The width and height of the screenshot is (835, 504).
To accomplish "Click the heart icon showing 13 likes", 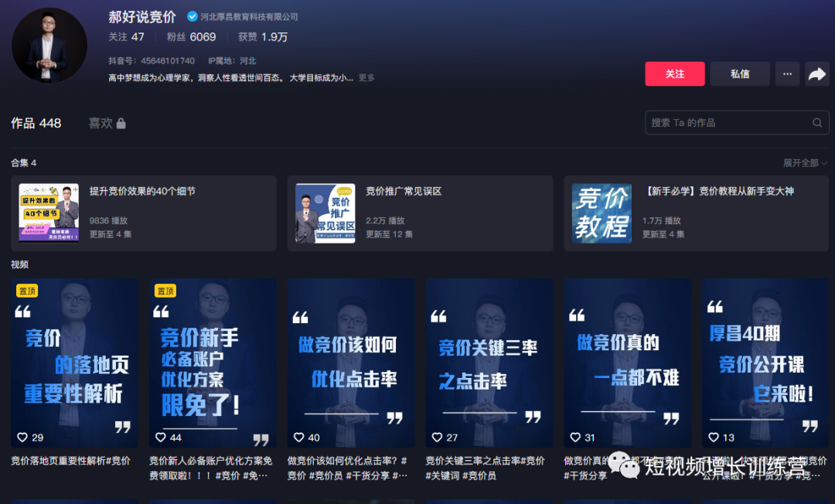I will 714,438.
